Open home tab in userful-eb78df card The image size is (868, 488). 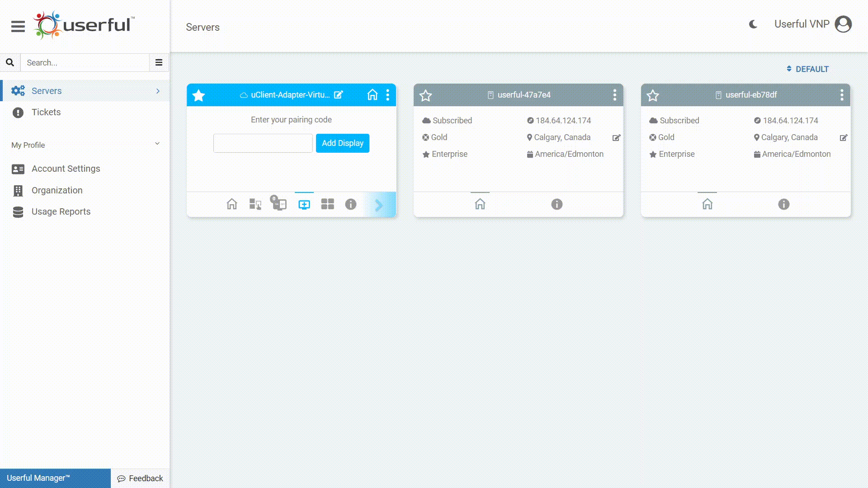(708, 204)
